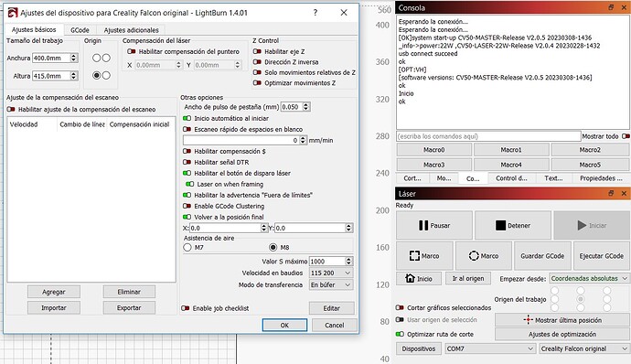Open the COM7 port dropdown
Image resolution: width=631 pixels, height=364 pixels.
pyautogui.click(x=490, y=348)
